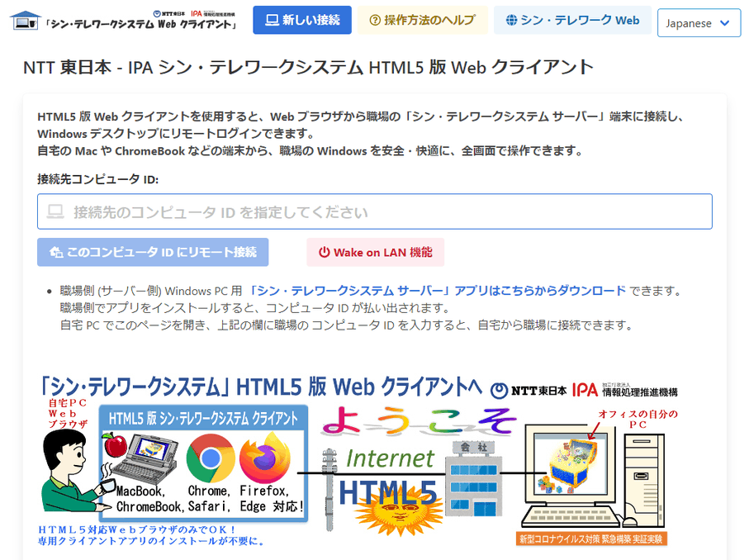Click the welcome banner illustration
The image size is (749, 560).
coord(358,461)
